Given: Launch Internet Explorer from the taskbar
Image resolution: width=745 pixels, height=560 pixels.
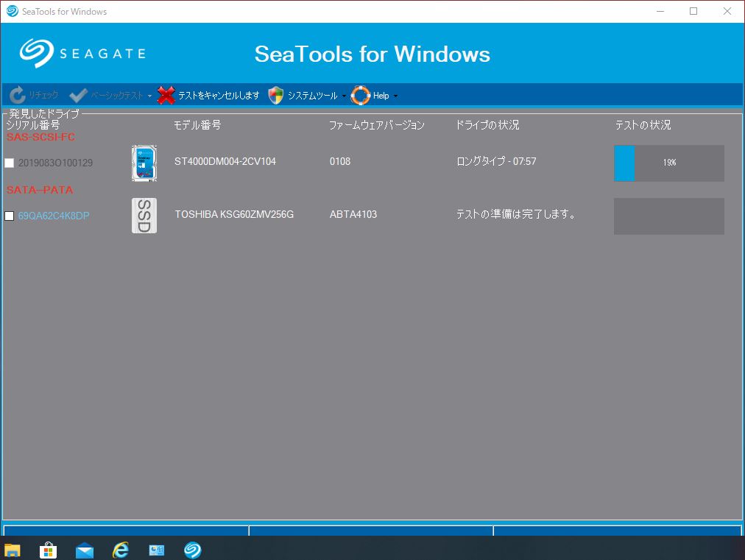Looking at the screenshot, I should pyautogui.click(x=121, y=550).
